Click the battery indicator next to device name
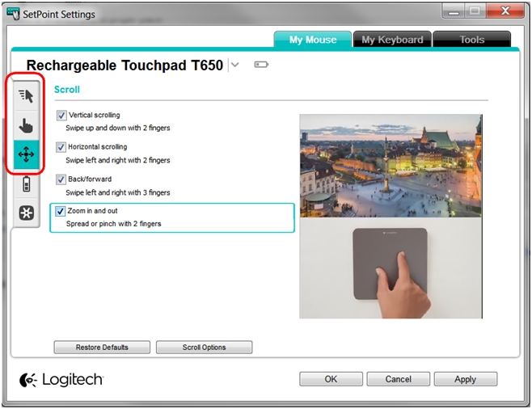 261,65
